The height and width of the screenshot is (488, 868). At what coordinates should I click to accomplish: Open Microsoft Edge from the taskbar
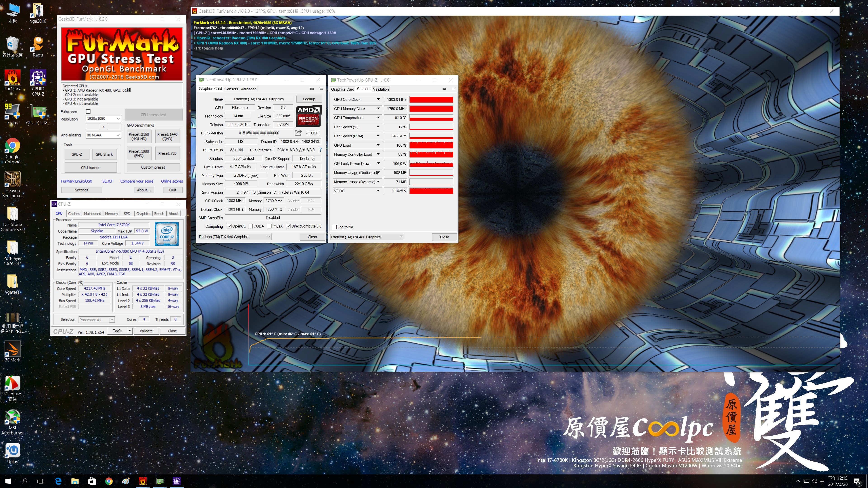click(x=58, y=481)
